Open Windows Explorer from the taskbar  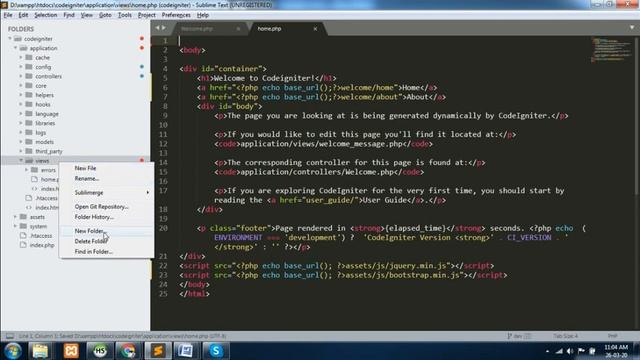pyautogui.click(x=40, y=351)
